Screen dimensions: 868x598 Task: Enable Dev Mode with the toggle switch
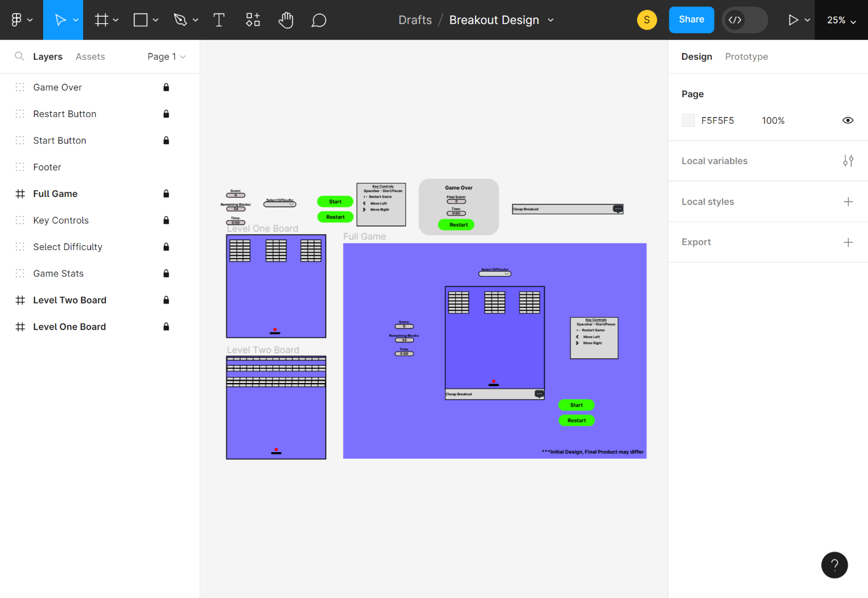[x=744, y=20]
